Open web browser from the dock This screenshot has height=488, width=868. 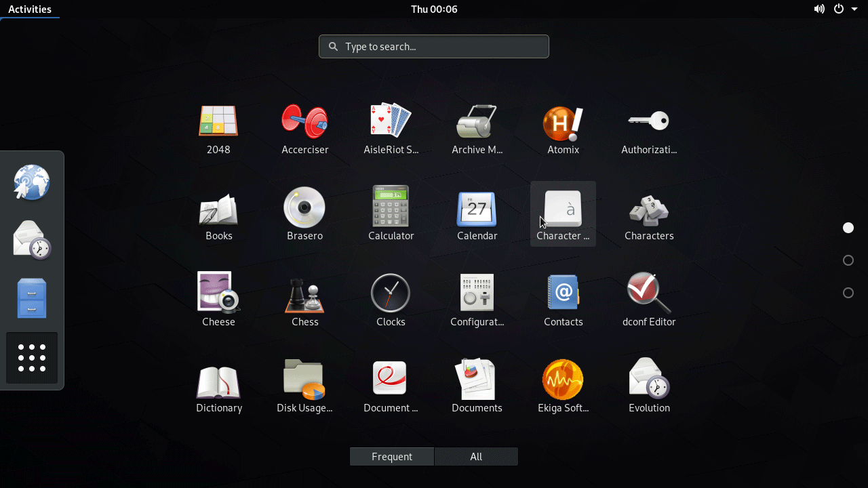[x=32, y=182]
